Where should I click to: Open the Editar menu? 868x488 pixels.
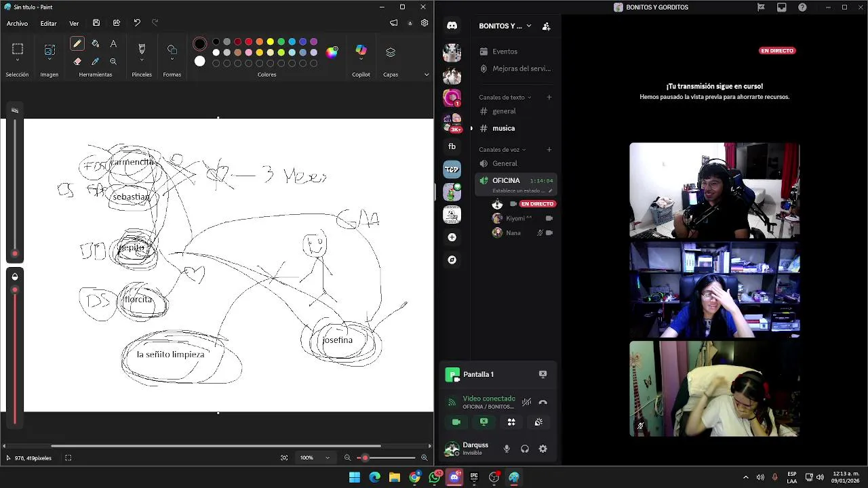coord(48,23)
